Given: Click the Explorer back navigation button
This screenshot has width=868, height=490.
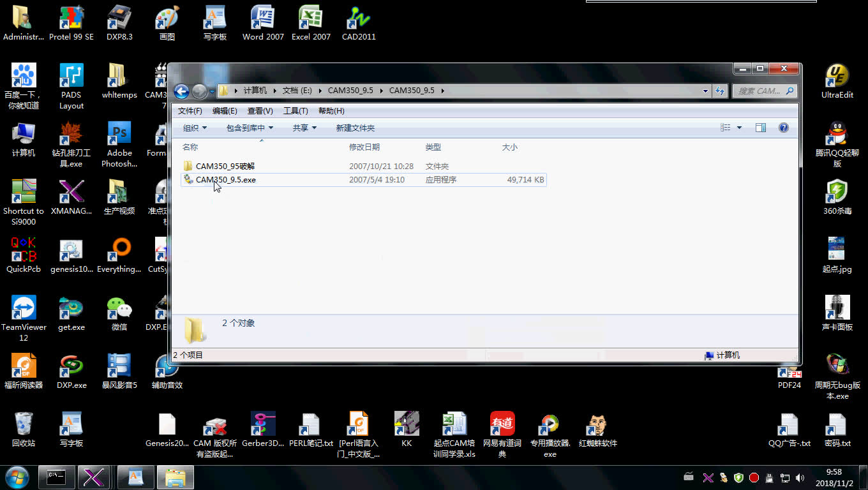Looking at the screenshot, I should [x=181, y=91].
